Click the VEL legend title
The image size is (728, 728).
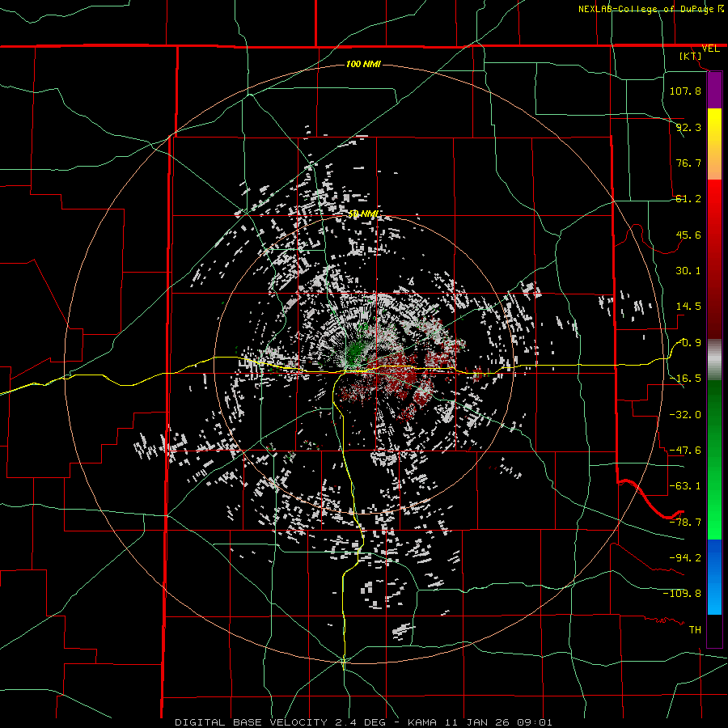click(710, 49)
